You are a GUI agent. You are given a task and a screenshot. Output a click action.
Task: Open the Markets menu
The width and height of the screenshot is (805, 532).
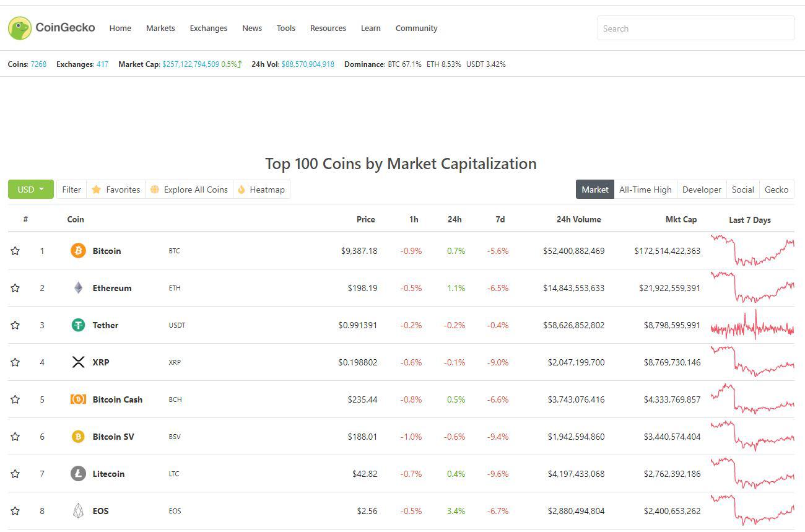[x=160, y=28]
